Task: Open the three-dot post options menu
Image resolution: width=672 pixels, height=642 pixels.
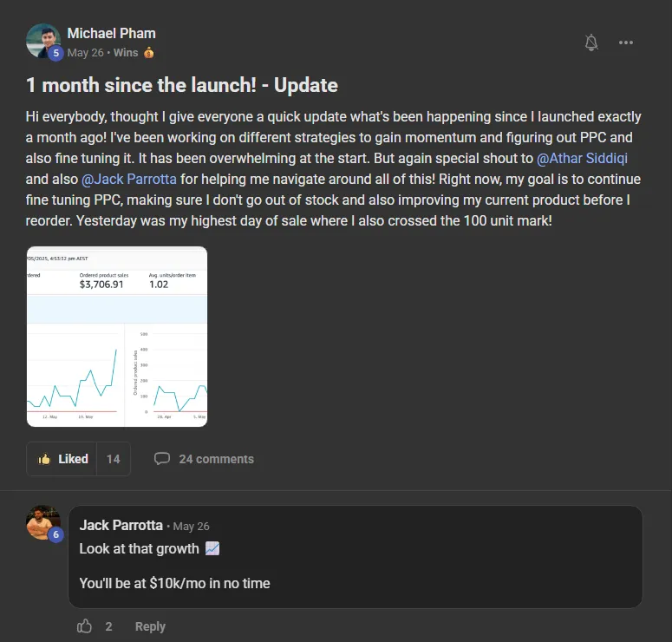Action: click(626, 43)
